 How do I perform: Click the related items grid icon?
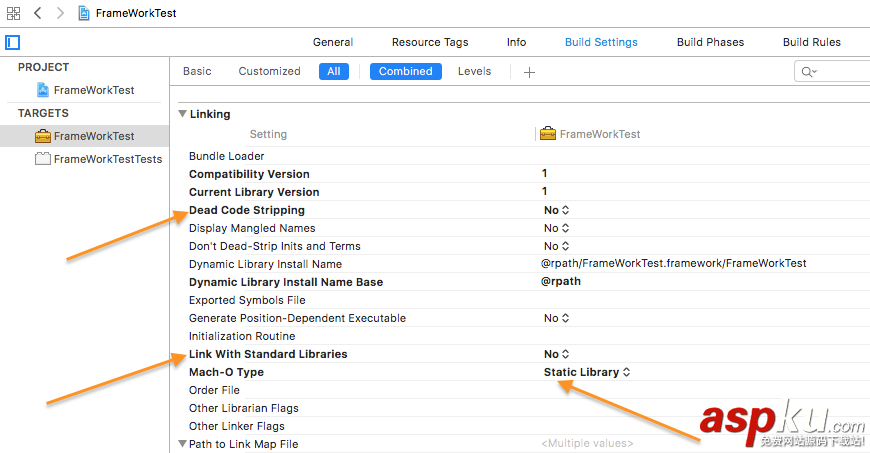pyautogui.click(x=13, y=14)
